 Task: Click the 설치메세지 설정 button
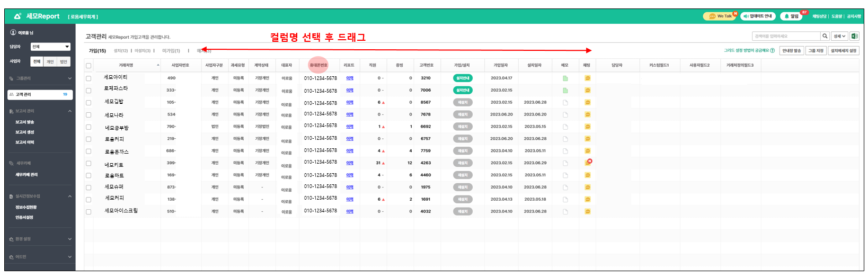point(843,51)
